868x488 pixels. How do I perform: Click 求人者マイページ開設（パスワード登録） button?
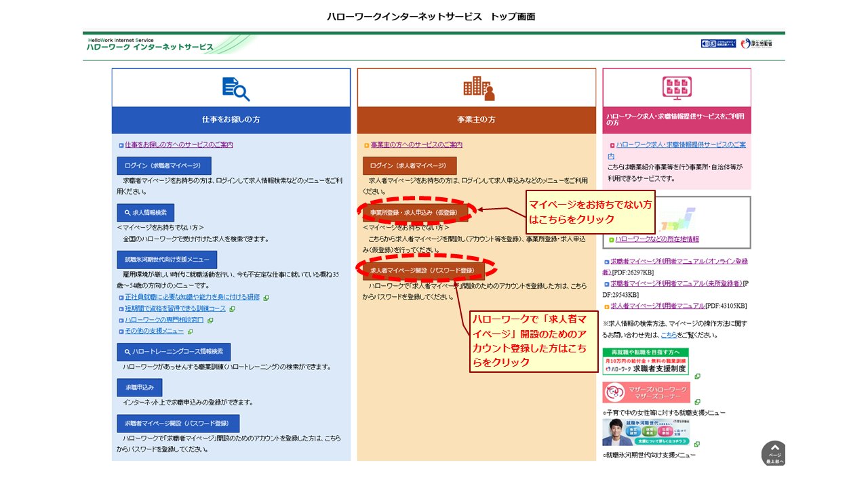pos(424,270)
